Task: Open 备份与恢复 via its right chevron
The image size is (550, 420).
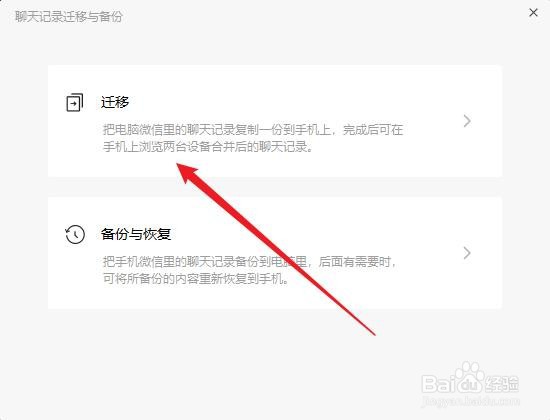Action: 467,253
